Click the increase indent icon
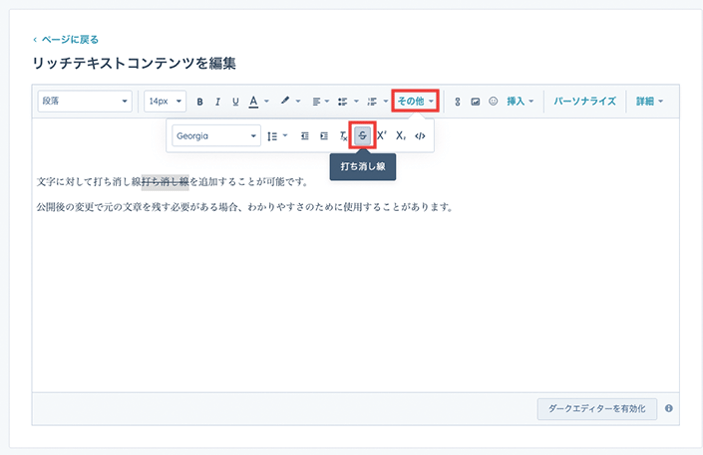The width and height of the screenshot is (703, 455). [324, 136]
